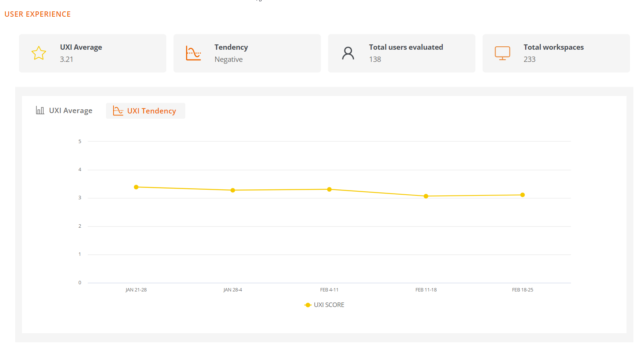Click the curve icon beside UXI Tendency tab

point(118,111)
